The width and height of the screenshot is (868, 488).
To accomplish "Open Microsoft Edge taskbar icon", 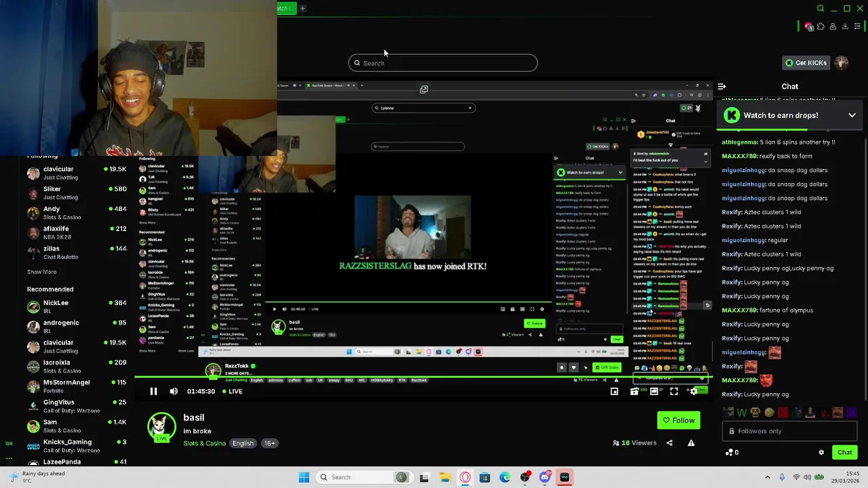I will pos(505,477).
